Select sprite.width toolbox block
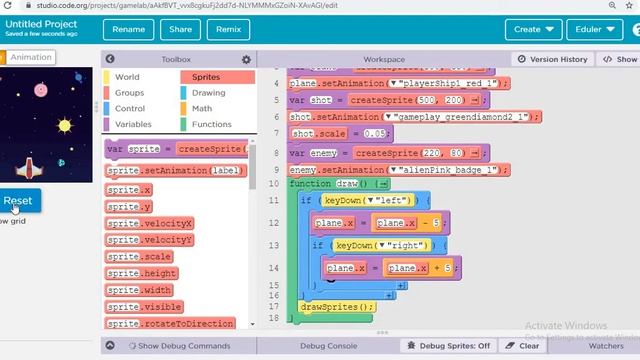 (x=139, y=290)
